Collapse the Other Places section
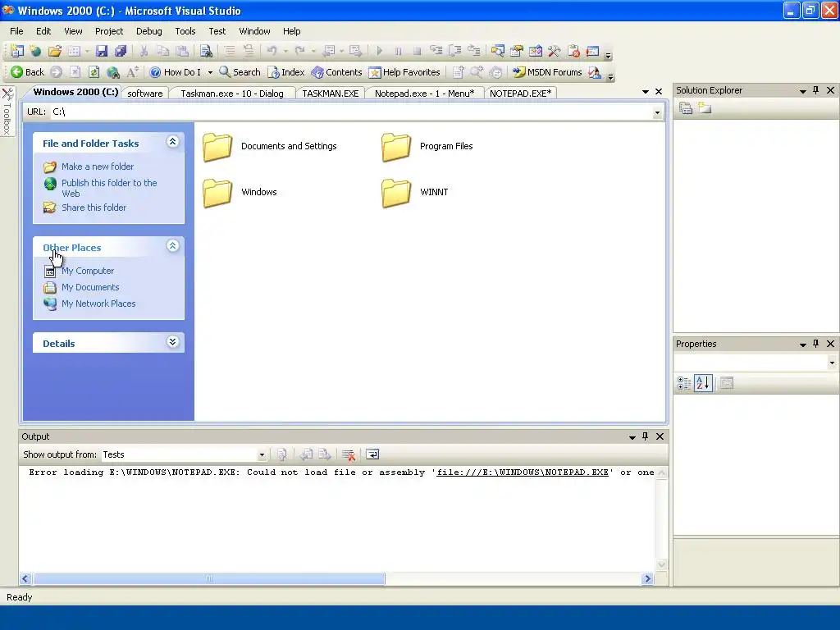 pos(172,246)
